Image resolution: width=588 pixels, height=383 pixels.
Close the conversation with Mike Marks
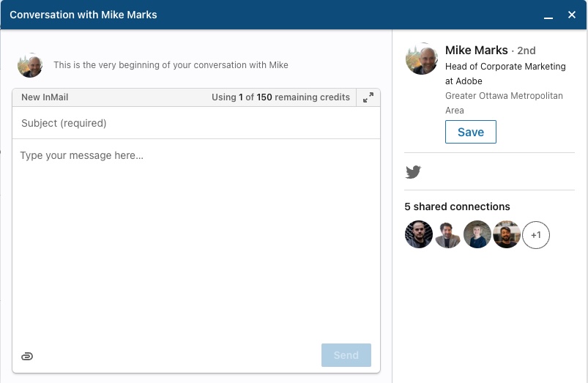point(571,15)
